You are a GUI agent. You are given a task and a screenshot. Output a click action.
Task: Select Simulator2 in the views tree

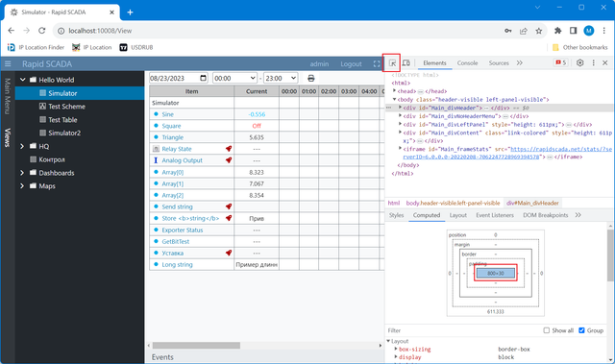click(x=64, y=133)
